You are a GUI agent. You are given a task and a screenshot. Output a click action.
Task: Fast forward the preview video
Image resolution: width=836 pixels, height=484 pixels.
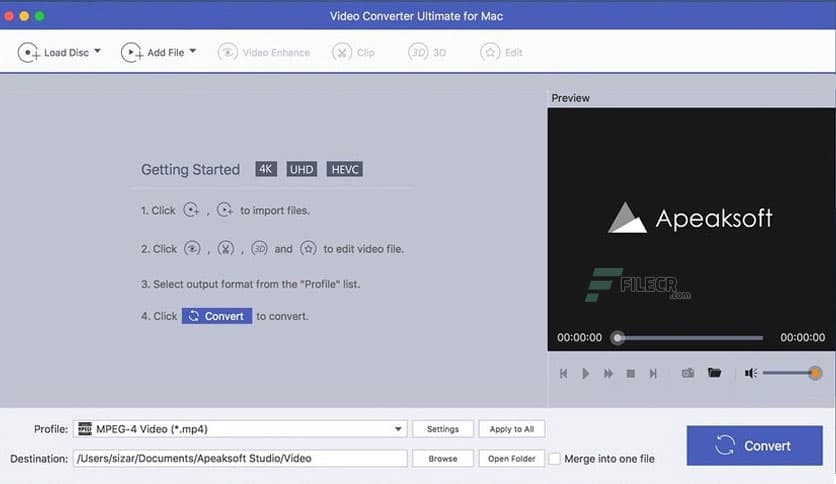608,374
